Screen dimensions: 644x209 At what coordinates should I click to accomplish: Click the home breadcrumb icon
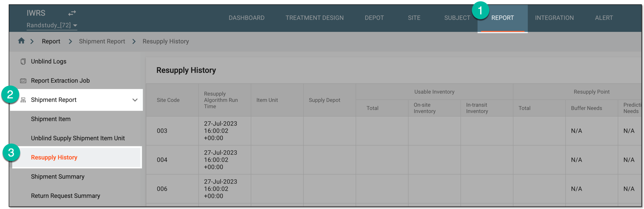21,41
